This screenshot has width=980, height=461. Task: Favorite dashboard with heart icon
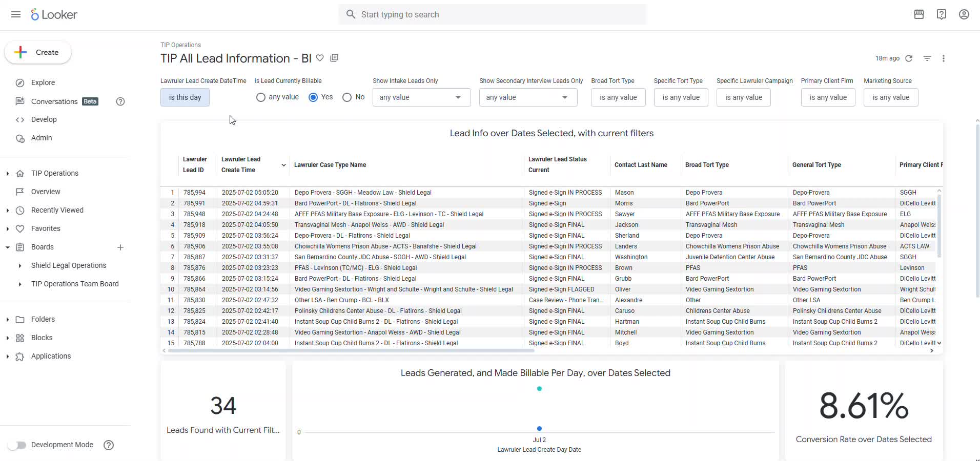coord(320,58)
